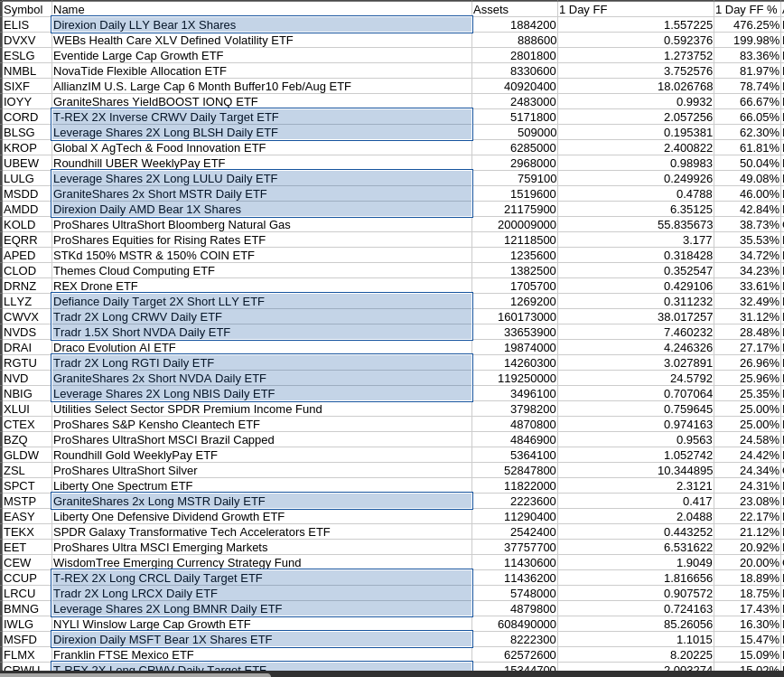The image size is (784, 677).
Task: Click the 1 Day FF header cell
Action: (x=636, y=10)
